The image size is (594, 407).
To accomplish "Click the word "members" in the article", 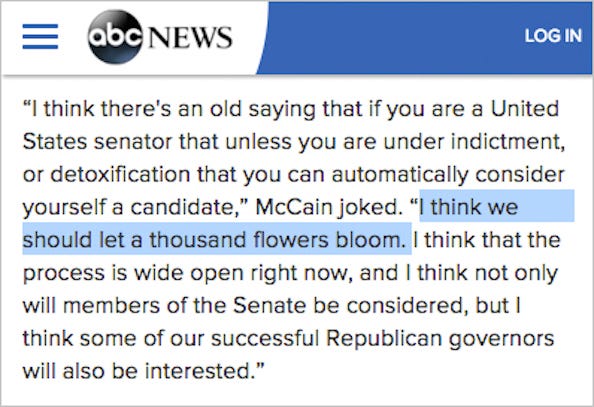I will click(x=111, y=305).
